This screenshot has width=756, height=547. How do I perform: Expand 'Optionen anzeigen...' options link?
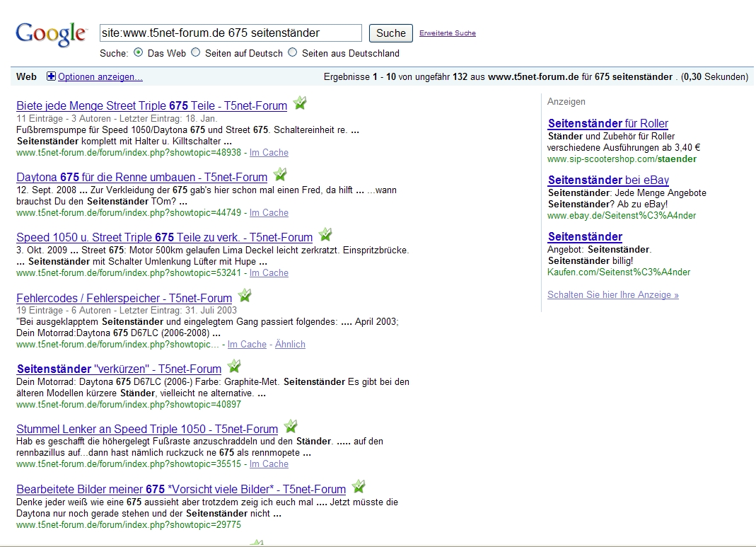tap(100, 76)
